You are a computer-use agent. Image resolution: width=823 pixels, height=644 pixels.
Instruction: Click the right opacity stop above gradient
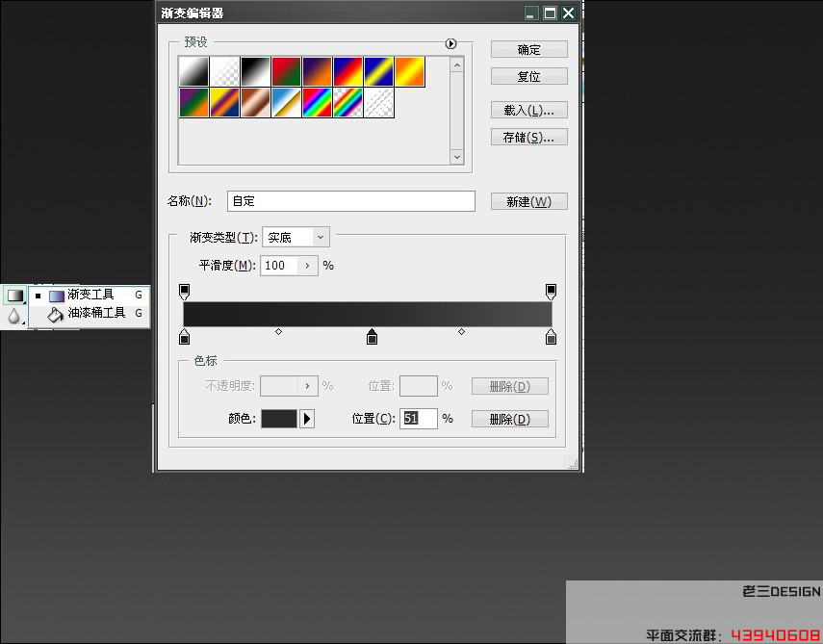click(551, 290)
